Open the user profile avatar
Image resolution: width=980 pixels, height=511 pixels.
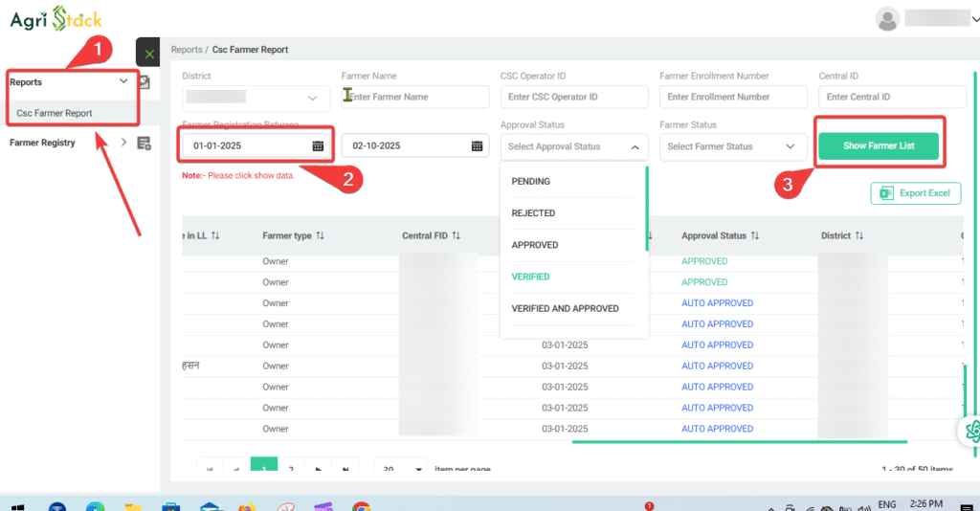(x=888, y=18)
